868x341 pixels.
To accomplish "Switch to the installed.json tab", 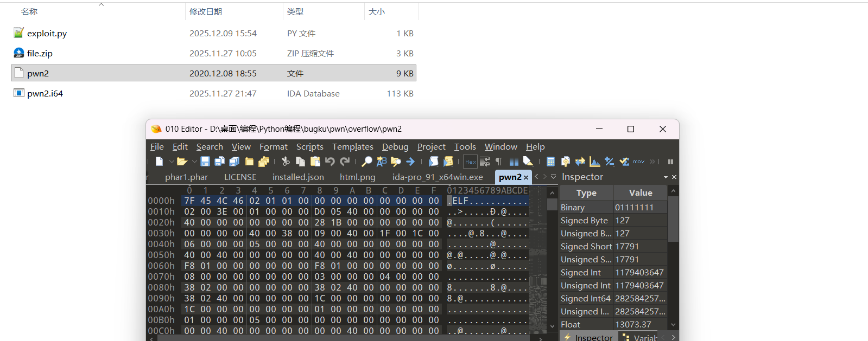I will click(x=298, y=177).
